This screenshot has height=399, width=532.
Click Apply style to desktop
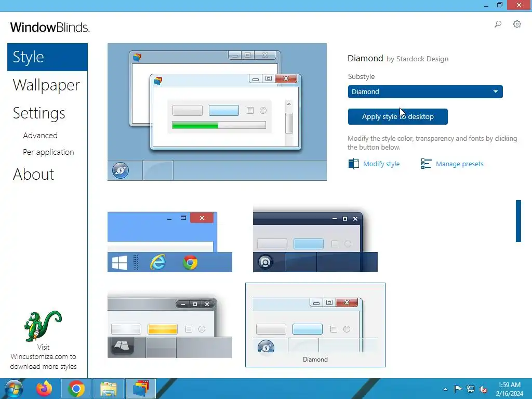397,117
